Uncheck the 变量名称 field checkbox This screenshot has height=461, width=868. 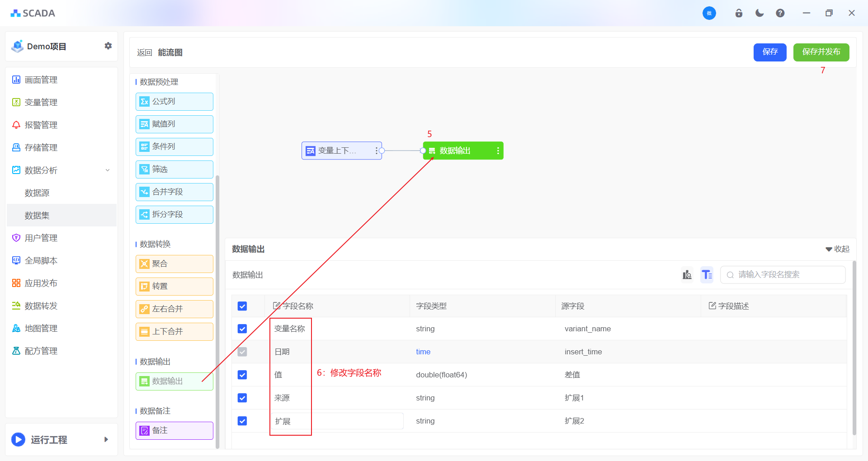point(242,329)
